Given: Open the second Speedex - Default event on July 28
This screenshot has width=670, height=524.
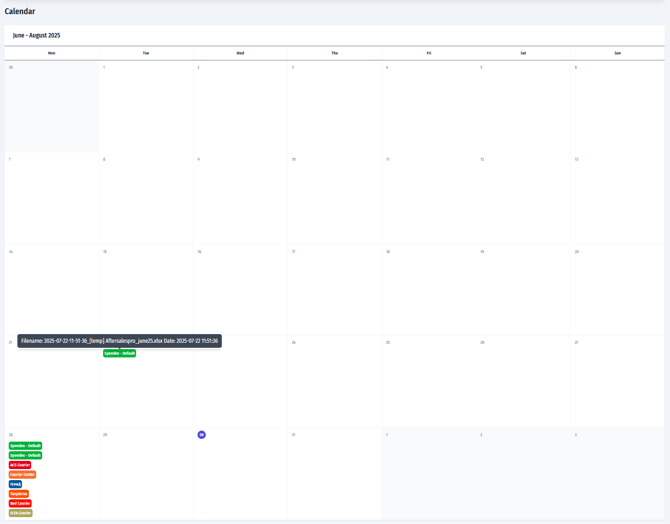Looking at the screenshot, I should [x=26, y=455].
